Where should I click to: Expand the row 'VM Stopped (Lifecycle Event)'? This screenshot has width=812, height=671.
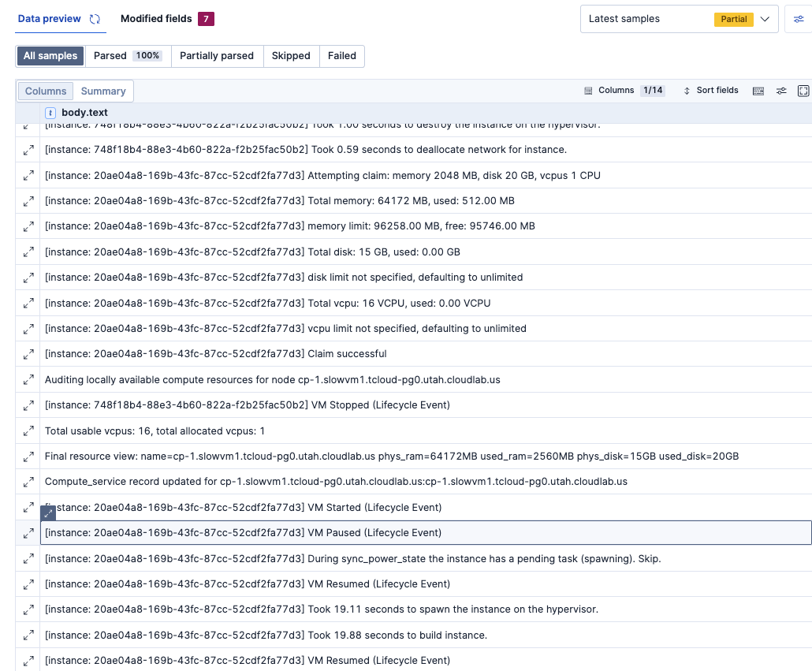tap(28, 405)
